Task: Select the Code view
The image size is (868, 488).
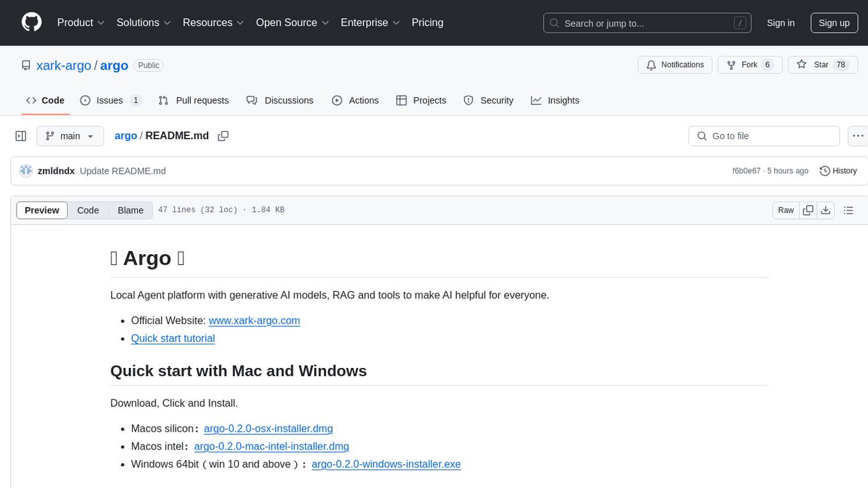Action: click(x=88, y=210)
